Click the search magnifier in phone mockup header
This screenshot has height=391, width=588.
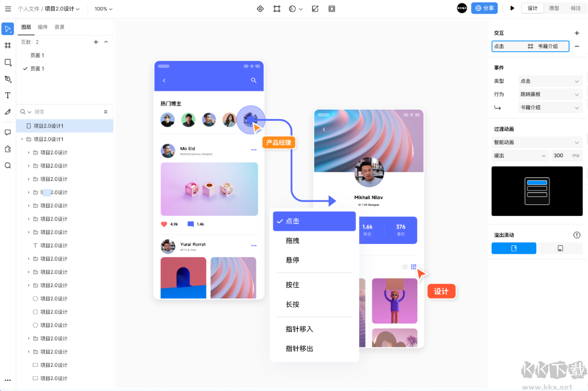(x=253, y=80)
